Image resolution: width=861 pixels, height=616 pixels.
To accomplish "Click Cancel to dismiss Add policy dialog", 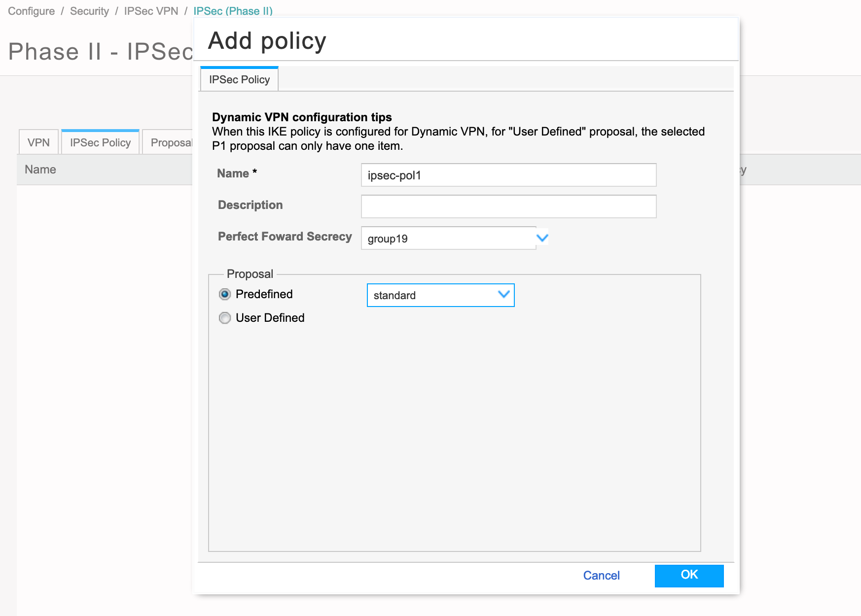I will tap(601, 575).
